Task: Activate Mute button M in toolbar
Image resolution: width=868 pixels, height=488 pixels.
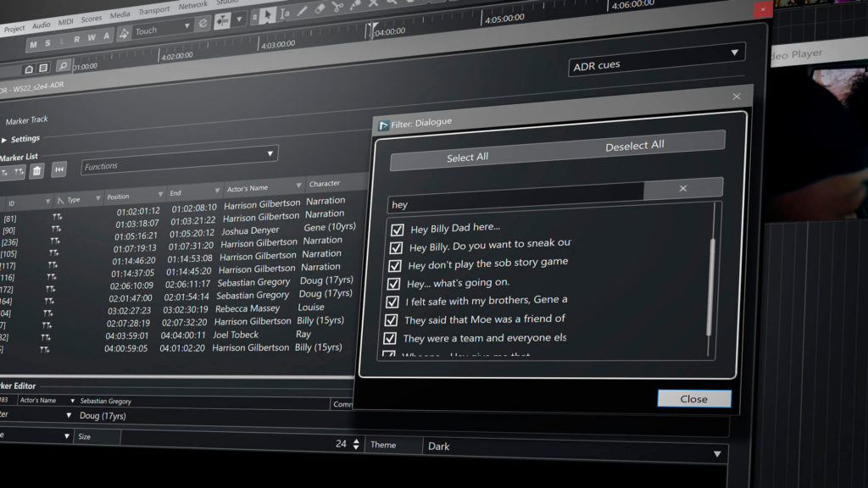Action: 34,45
